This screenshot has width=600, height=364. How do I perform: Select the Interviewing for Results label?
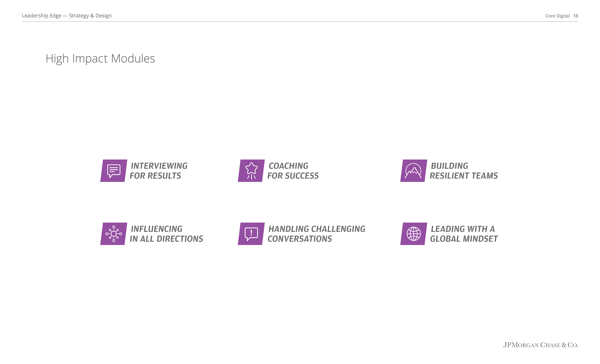(x=159, y=171)
